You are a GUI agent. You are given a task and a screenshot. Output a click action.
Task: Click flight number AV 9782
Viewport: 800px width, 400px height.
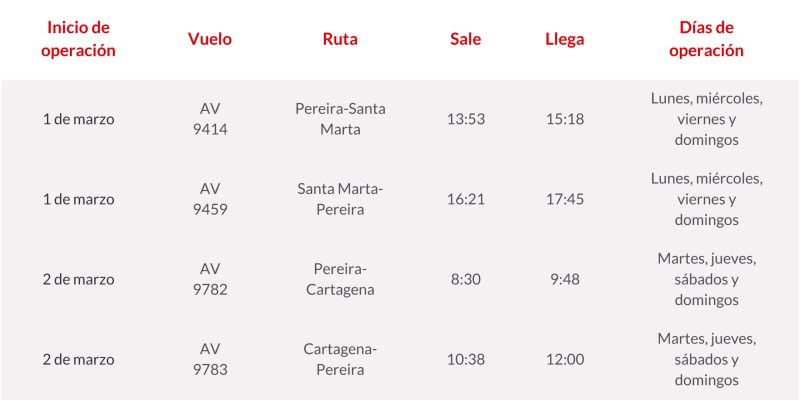pyautogui.click(x=210, y=279)
